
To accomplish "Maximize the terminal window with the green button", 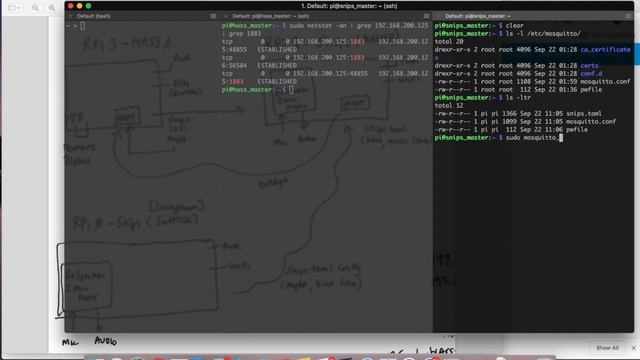I will (89, 6).
